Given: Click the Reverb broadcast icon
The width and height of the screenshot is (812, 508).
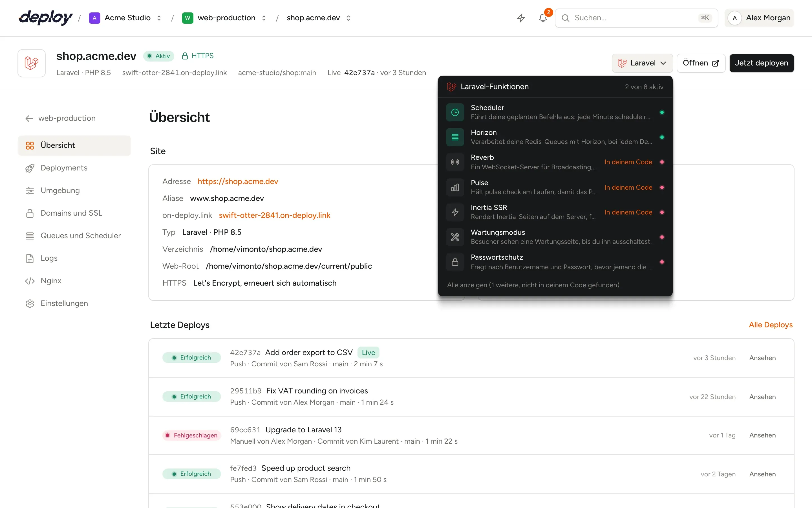Looking at the screenshot, I should (455, 162).
